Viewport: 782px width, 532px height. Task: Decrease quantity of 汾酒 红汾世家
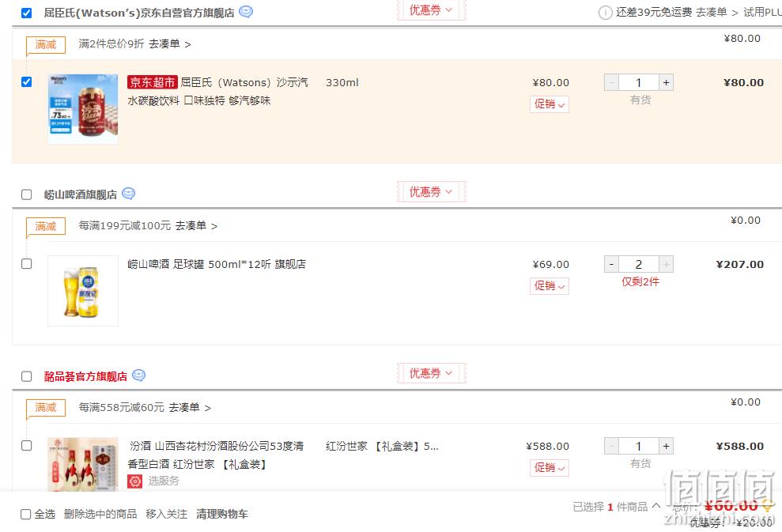coord(611,447)
